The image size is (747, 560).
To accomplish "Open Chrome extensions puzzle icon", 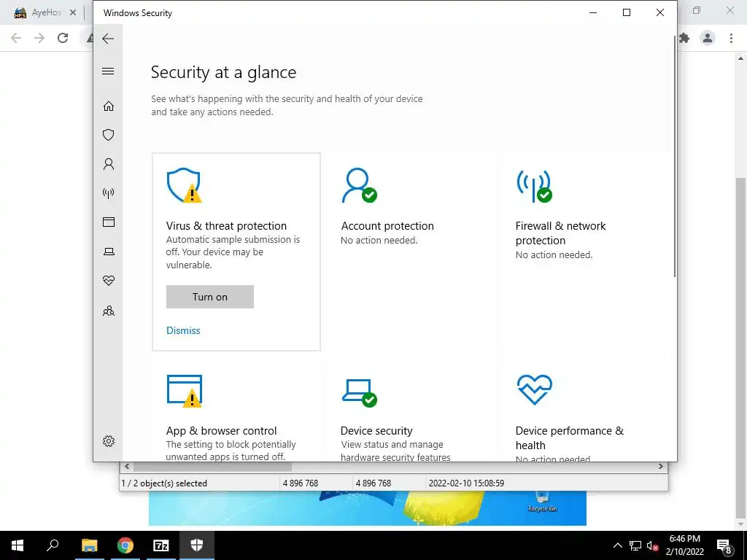I will point(684,38).
